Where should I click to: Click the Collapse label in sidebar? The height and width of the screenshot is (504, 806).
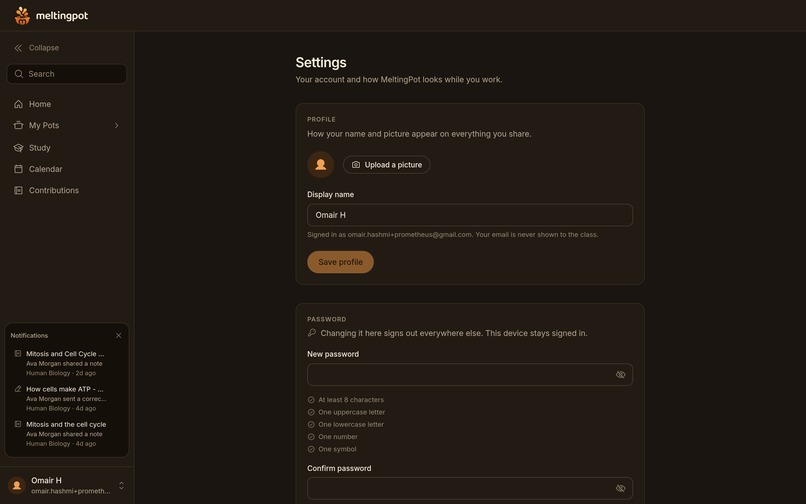click(x=44, y=48)
